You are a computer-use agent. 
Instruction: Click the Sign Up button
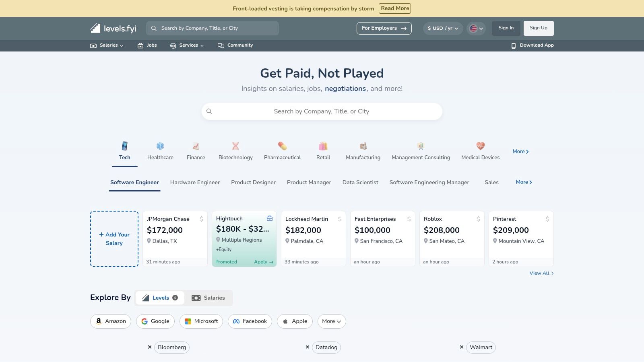tap(538, 28)
